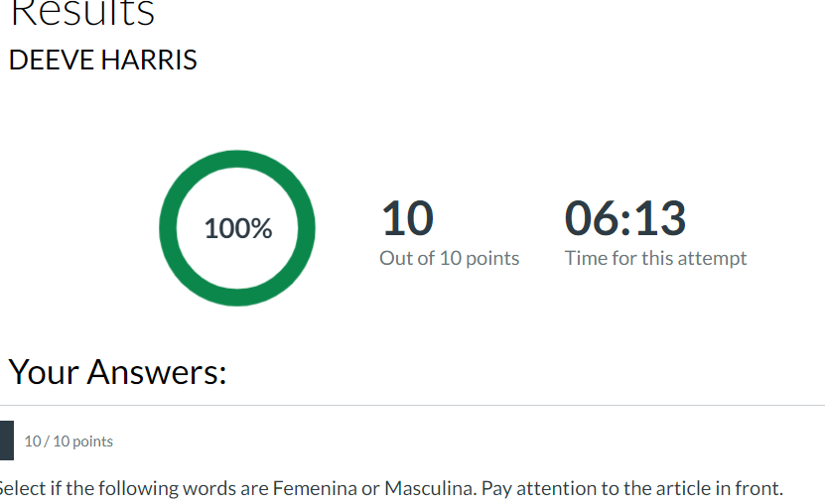Select the student name DEEVE HARRIS
The image size is (825, 504).
click(x=103, y=60)
